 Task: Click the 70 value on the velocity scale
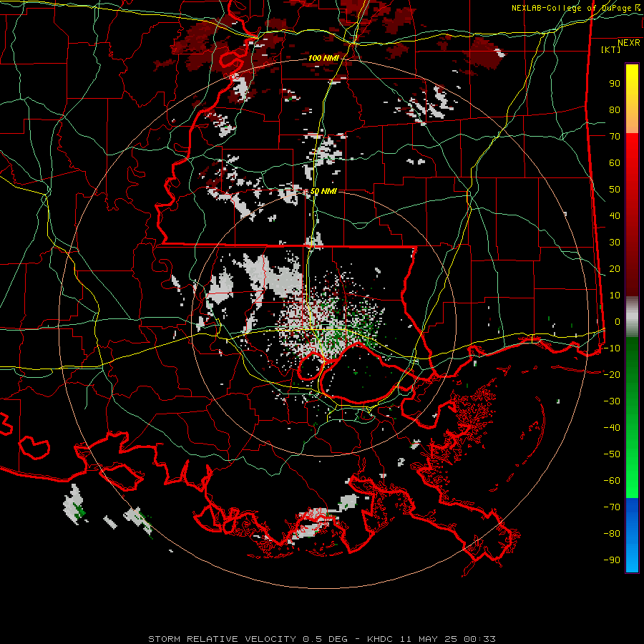tap(615, 137)
